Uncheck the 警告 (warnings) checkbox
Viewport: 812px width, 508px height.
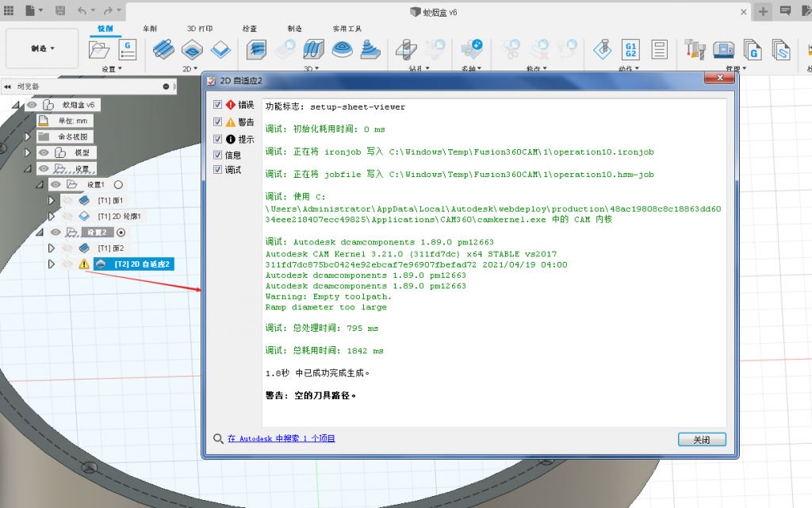pyautogui.click(x=218, y=121)
